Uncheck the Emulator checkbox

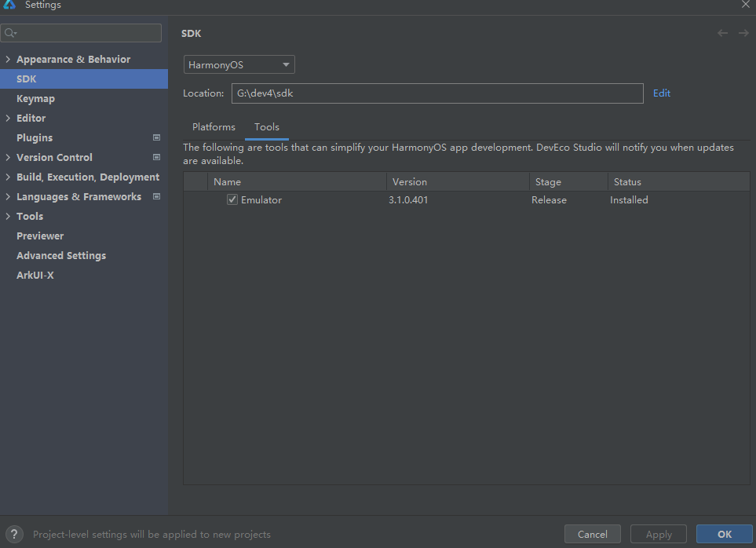[x=232, y=199]
